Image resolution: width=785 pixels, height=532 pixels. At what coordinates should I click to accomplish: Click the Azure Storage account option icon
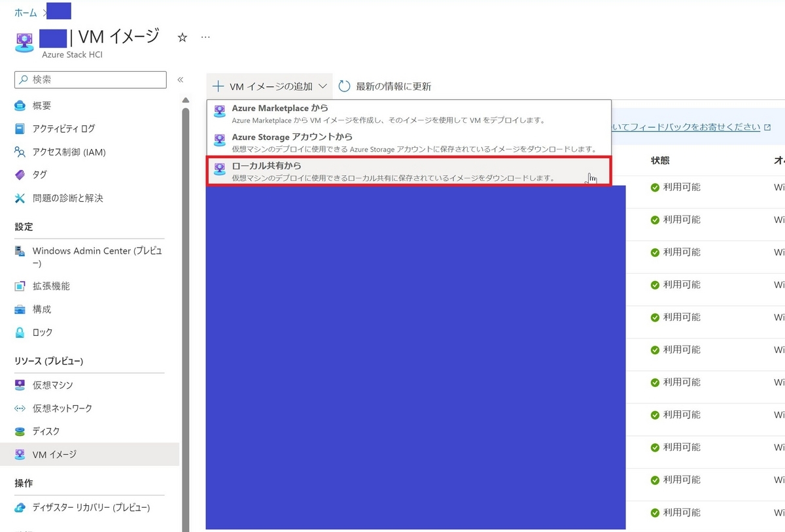point(220,141)
